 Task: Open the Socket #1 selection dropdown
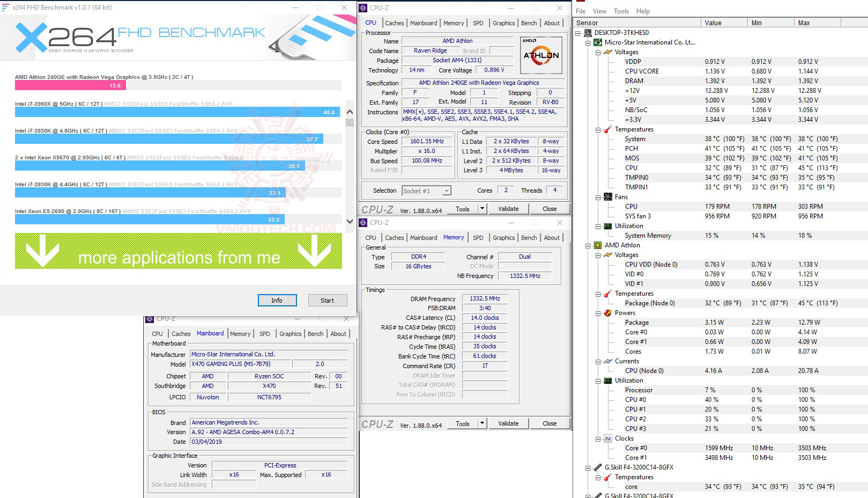447,191
